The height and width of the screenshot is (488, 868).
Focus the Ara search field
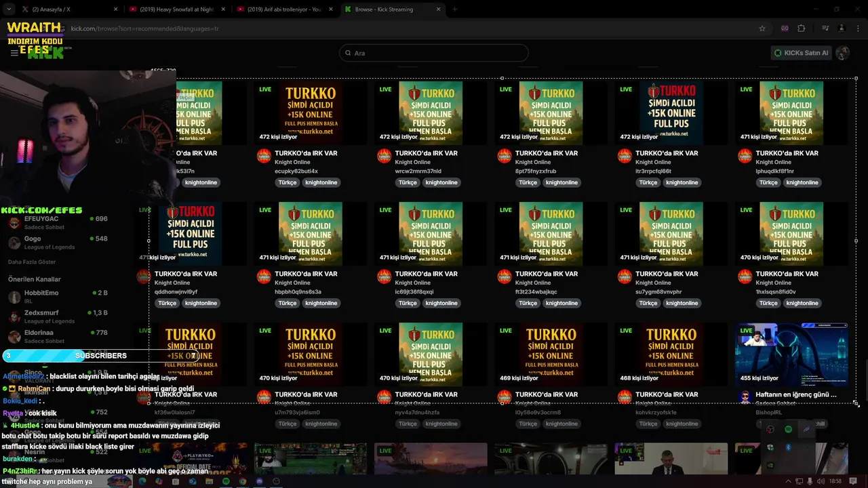(434, 53)
